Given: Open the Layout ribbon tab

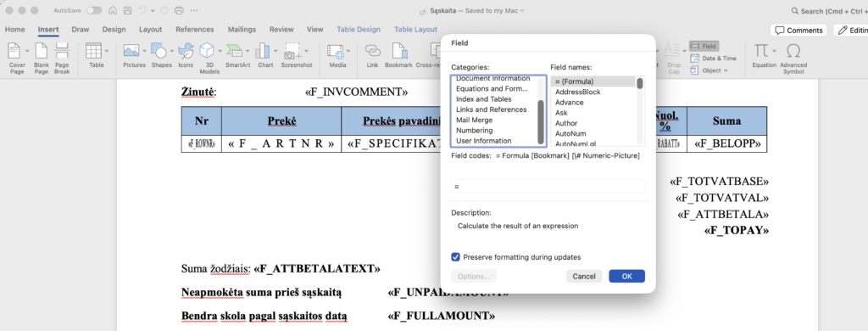Looking at the screenshot, I should pos(151,30).
